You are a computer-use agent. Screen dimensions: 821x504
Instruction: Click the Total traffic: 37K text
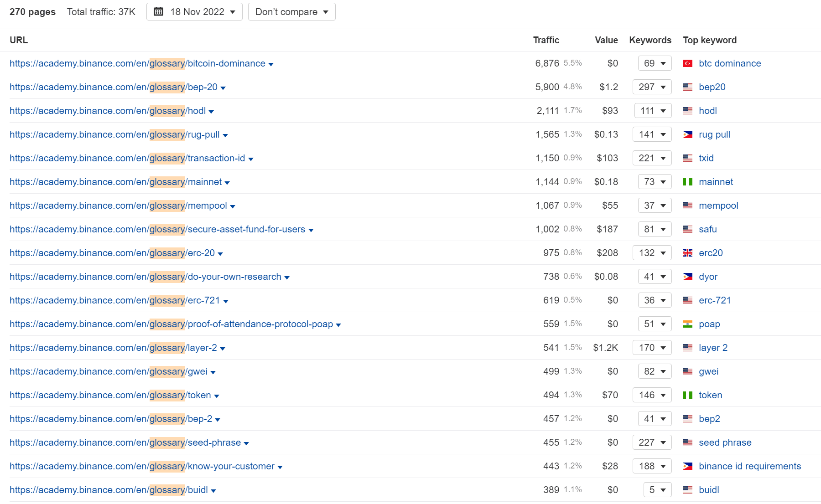101,12
